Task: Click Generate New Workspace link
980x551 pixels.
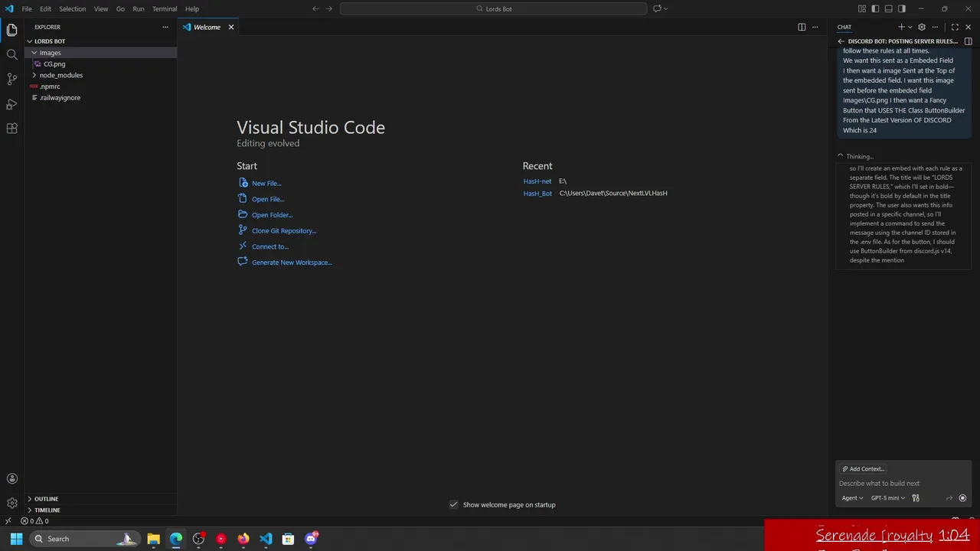Action: pyautogui.click(x=292, y=262)
